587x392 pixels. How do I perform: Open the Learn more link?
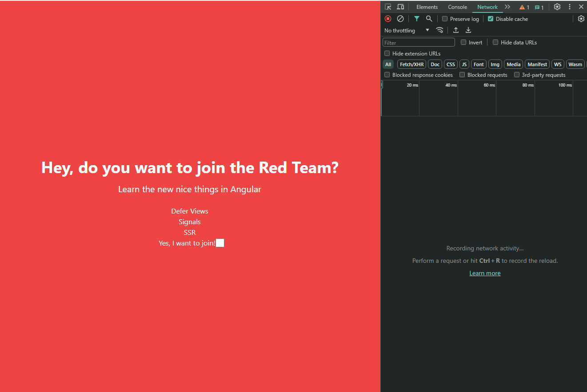tap(485, 273)
